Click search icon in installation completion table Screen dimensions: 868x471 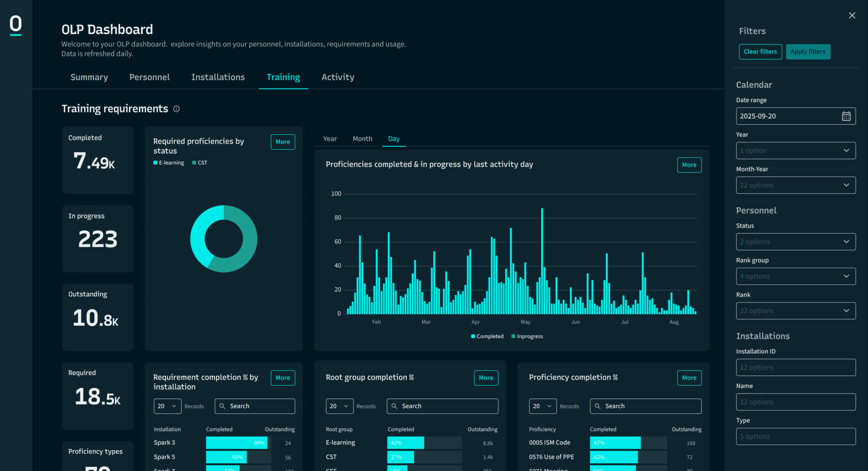[222, 406]
